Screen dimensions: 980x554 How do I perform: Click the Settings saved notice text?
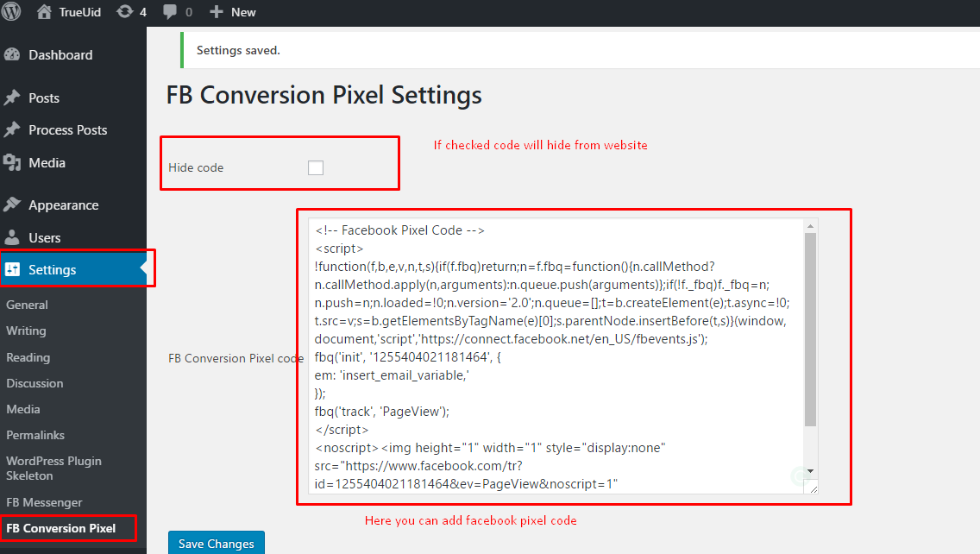pos(238,50)
